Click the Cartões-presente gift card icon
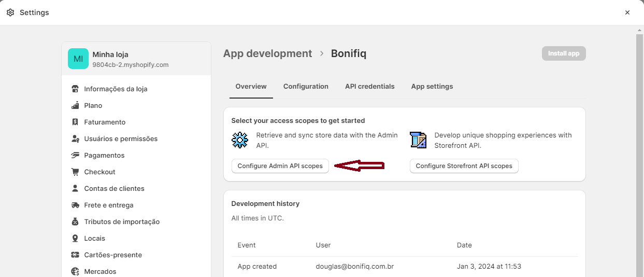644x277 pixels. click(75, 255)
